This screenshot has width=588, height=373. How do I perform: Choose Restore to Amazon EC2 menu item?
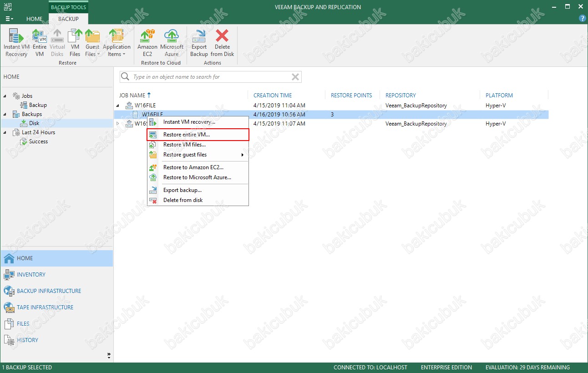pos(198,167)
